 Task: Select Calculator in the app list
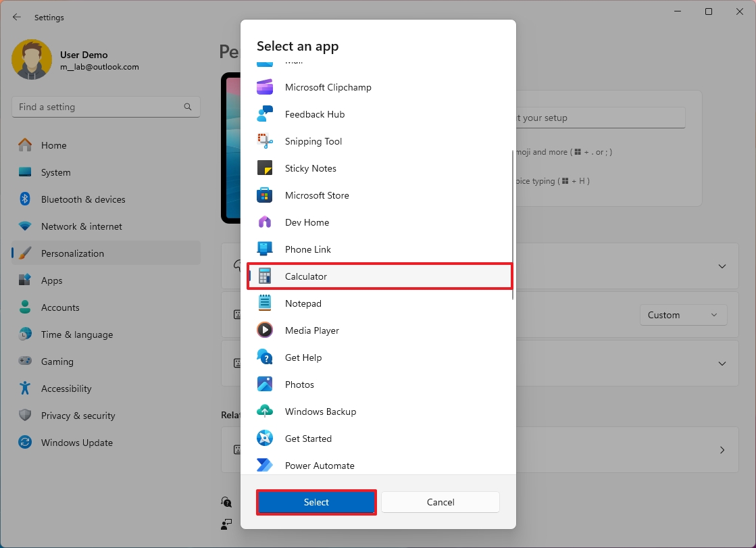[x=380, y=276]
